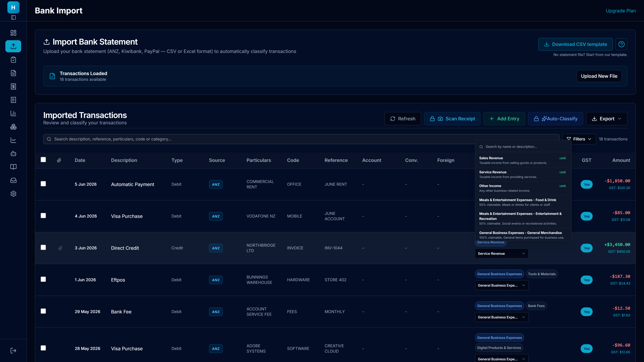The image size is (644, 362).
Task: Click the attachment paperclip on the Direct Credit row
Action: (x=60, y=248)
